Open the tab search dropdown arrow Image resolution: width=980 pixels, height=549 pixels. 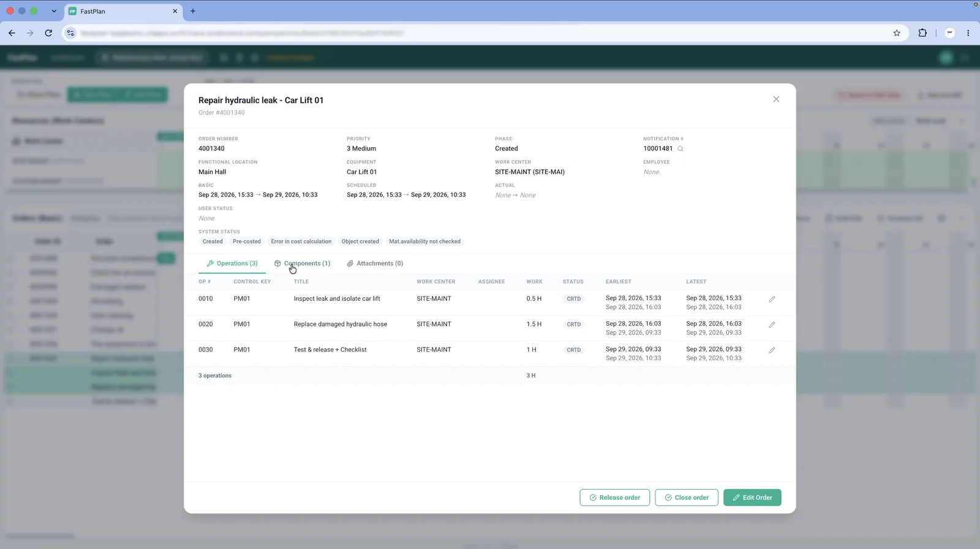click(54, 11)
